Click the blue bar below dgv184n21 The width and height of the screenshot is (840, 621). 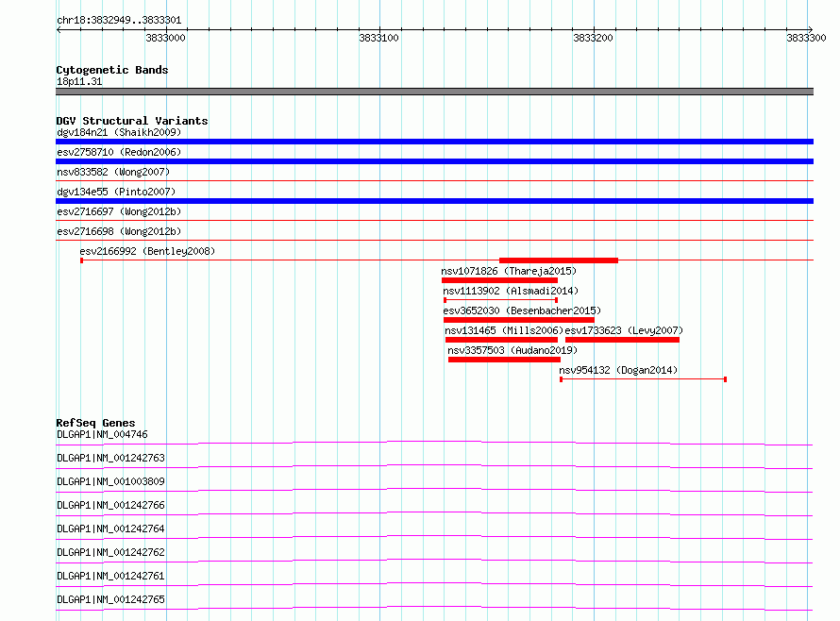tap(434, 142)
